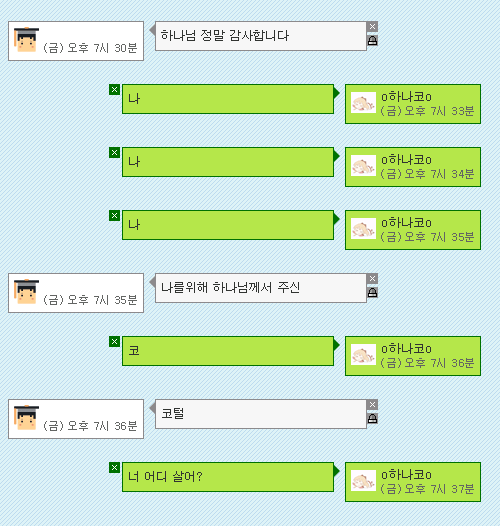Select the '너 어디 살어?' message bubble

(x=228, y=477)
